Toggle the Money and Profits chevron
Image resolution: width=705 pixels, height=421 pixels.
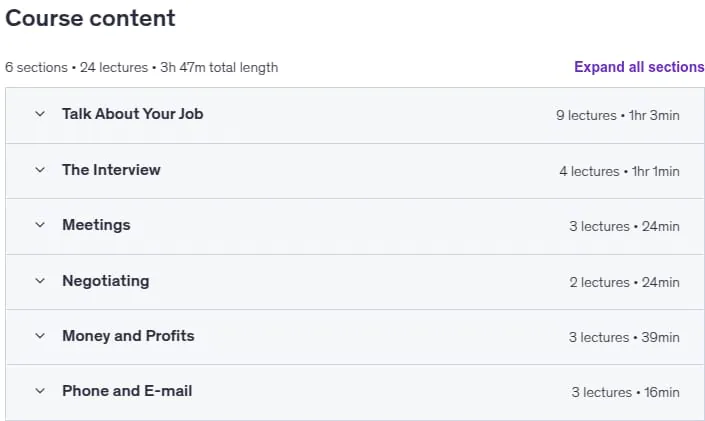pyautogui.click(x=40, y=336)
